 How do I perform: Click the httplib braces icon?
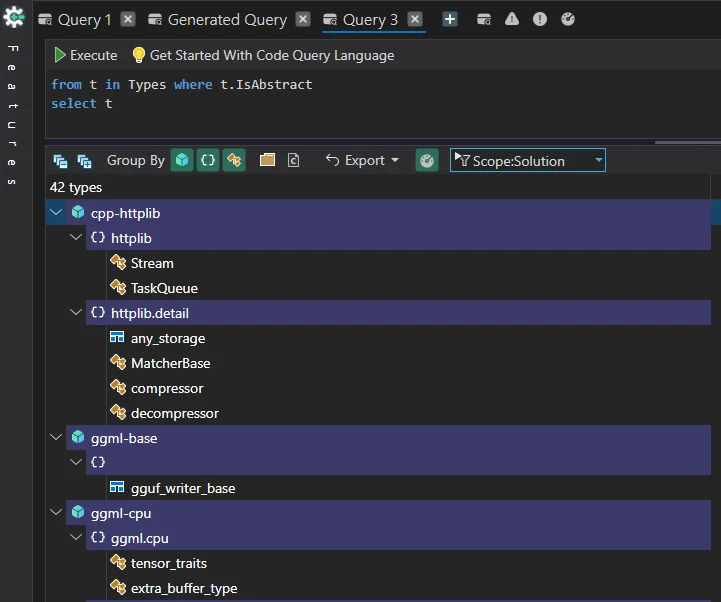point(98,237)
